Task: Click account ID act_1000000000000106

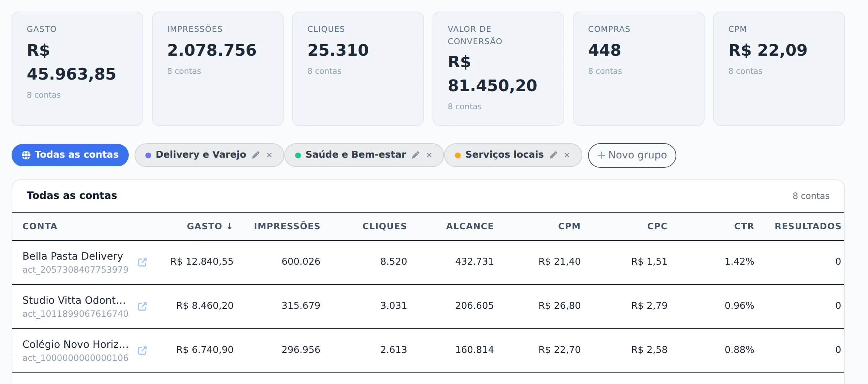Action: (75, 358)
